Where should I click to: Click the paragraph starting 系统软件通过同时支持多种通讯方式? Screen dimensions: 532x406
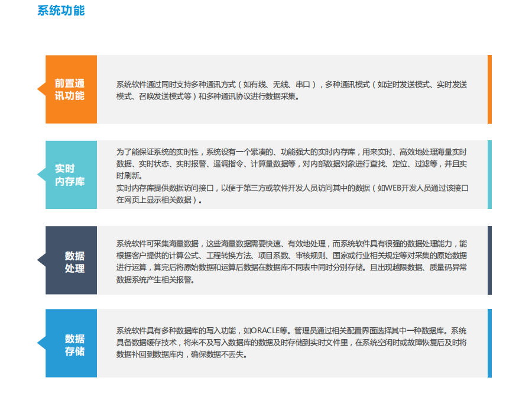[x=291, y=91]
